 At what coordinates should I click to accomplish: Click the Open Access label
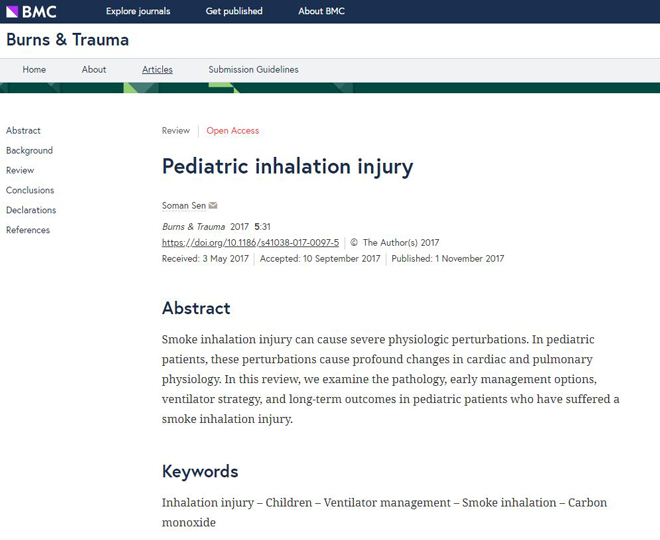pyautogui.click(x=233, y=130)
